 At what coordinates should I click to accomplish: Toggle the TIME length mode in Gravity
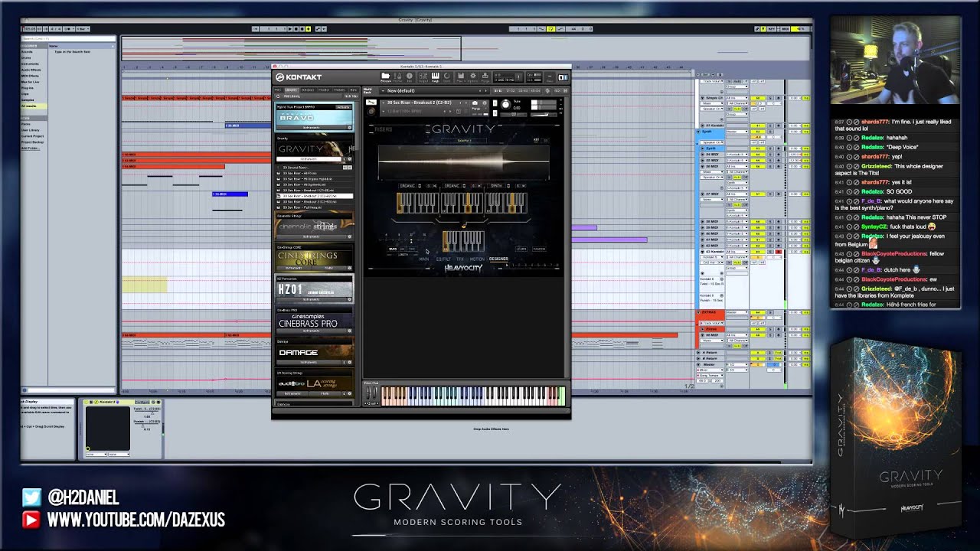tap(413, 249)
